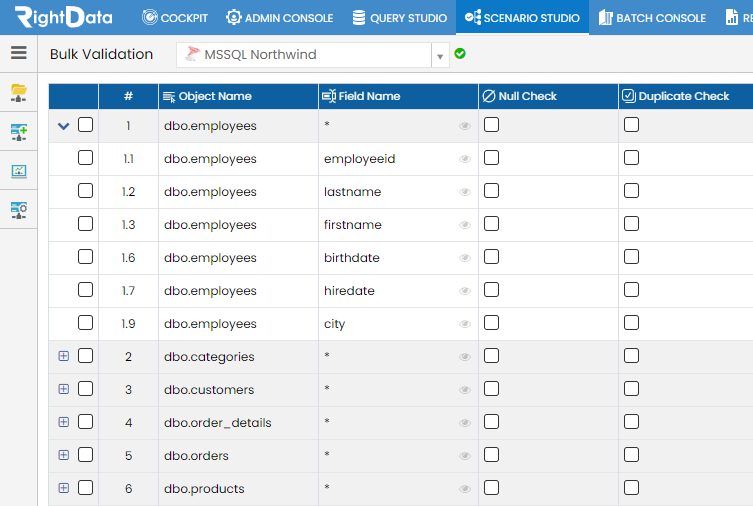Click the Object Name column header

(238, 96)
